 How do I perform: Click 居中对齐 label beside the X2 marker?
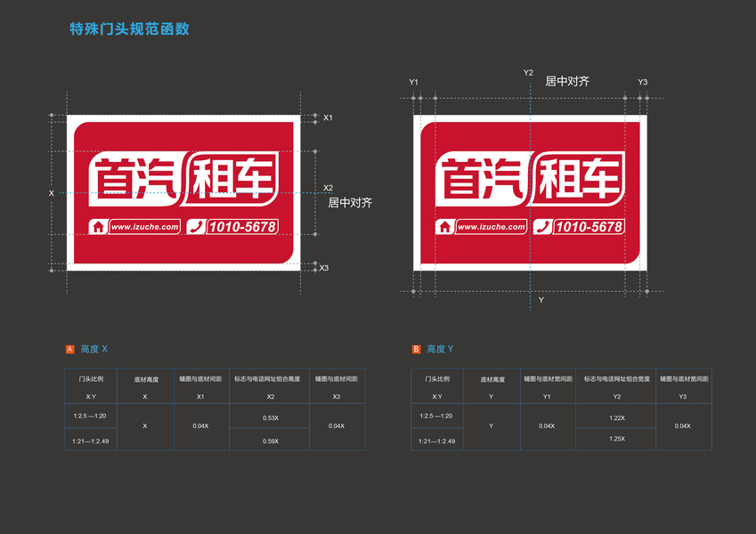350,203
